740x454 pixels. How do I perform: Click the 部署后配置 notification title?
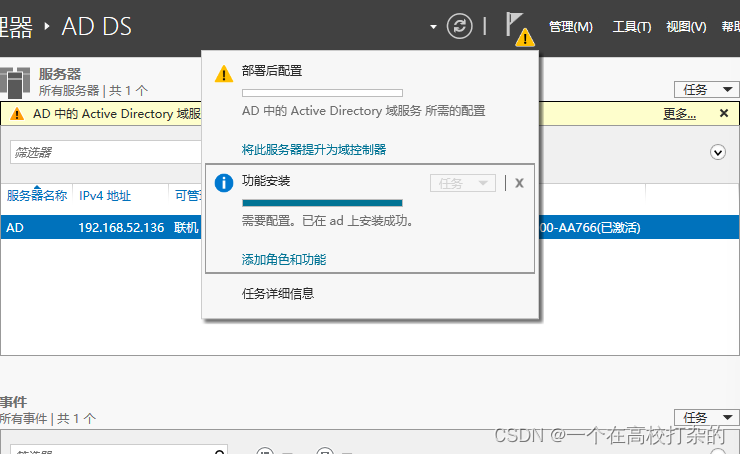click(x=272, y=71)
